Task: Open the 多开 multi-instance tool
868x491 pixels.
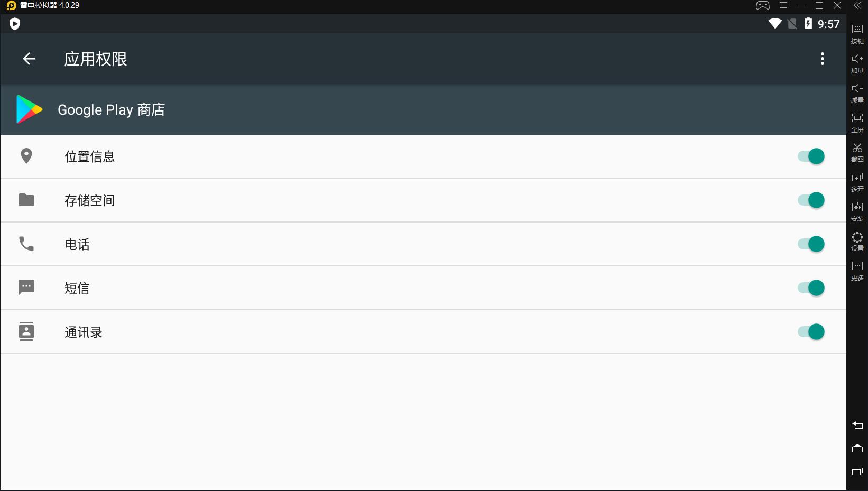Action: (857, 181)
